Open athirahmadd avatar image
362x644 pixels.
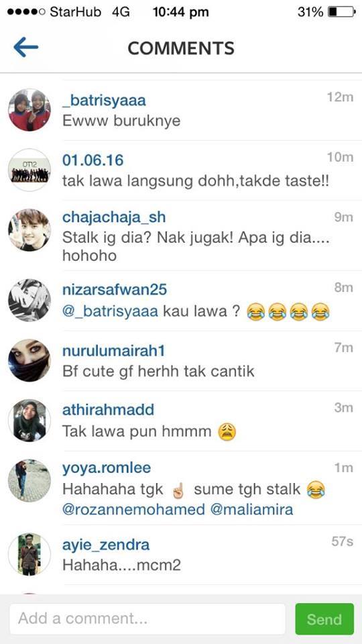coord(29,420)
